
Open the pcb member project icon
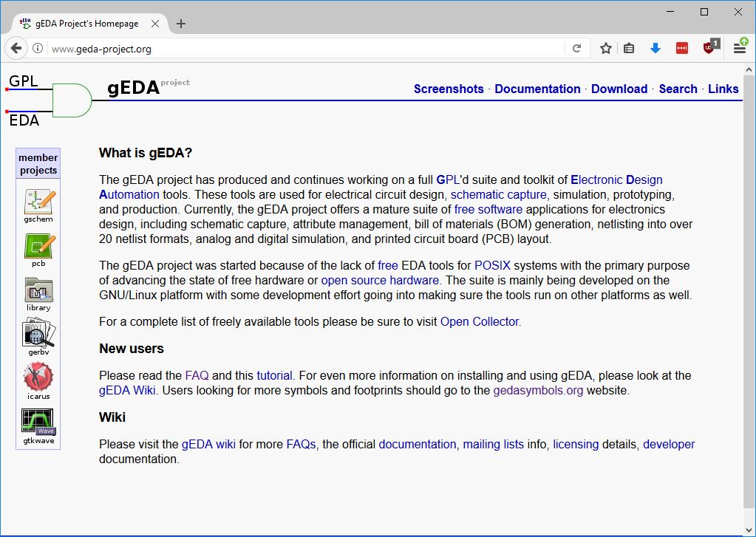(39, 250)
